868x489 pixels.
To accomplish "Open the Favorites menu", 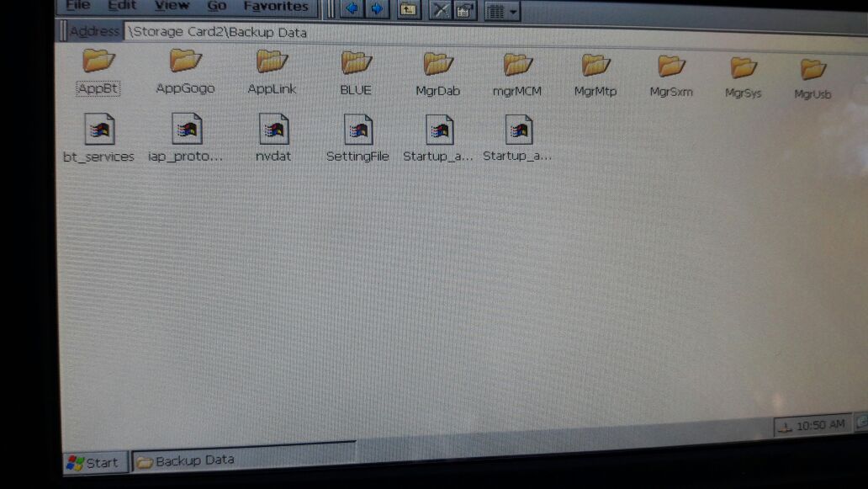I will [275, 6].
